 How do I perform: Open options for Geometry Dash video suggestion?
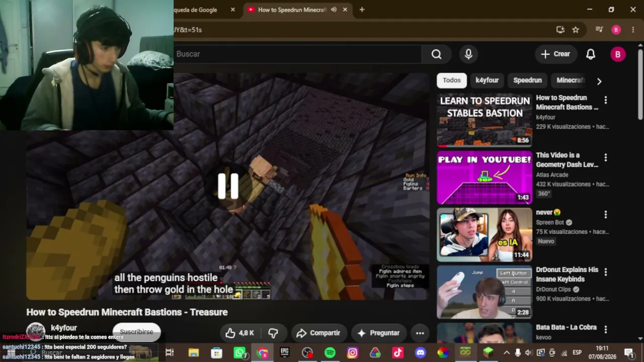tap(606, 158)
